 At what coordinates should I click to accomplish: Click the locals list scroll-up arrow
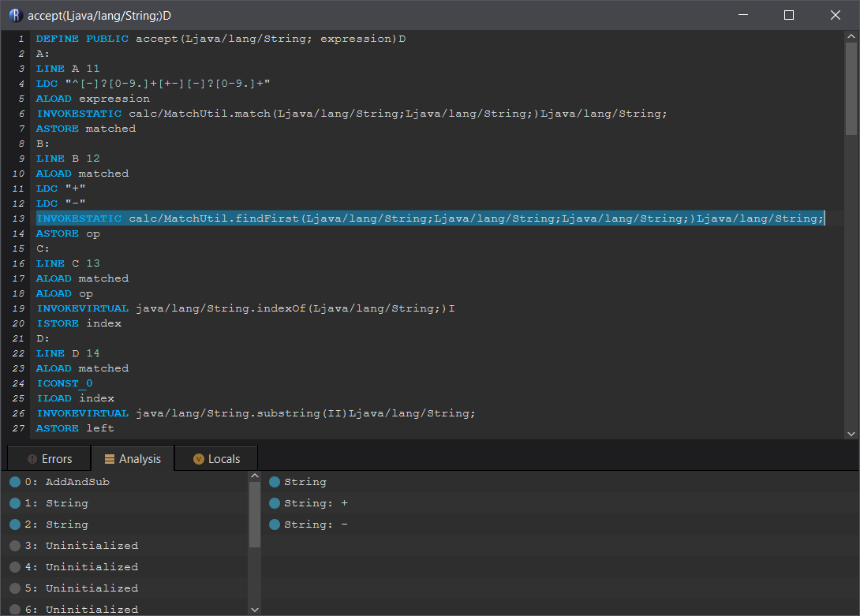[254, 476]
